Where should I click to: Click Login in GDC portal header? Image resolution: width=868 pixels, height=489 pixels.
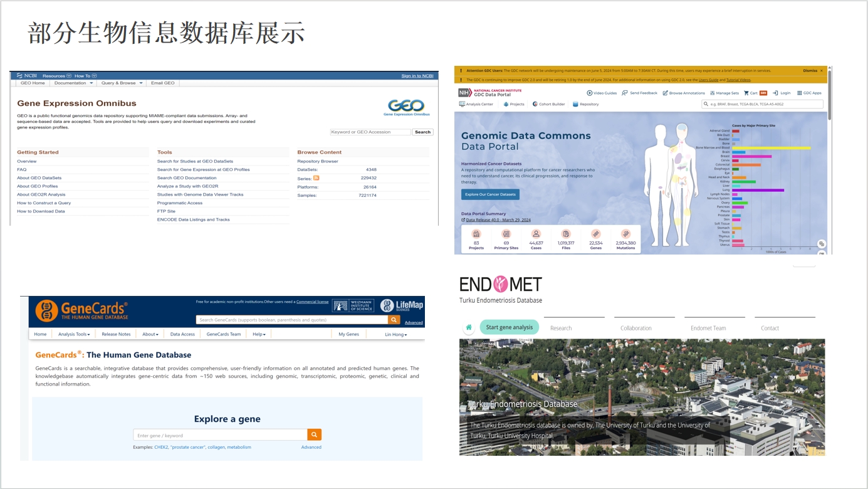pos(782,93)
